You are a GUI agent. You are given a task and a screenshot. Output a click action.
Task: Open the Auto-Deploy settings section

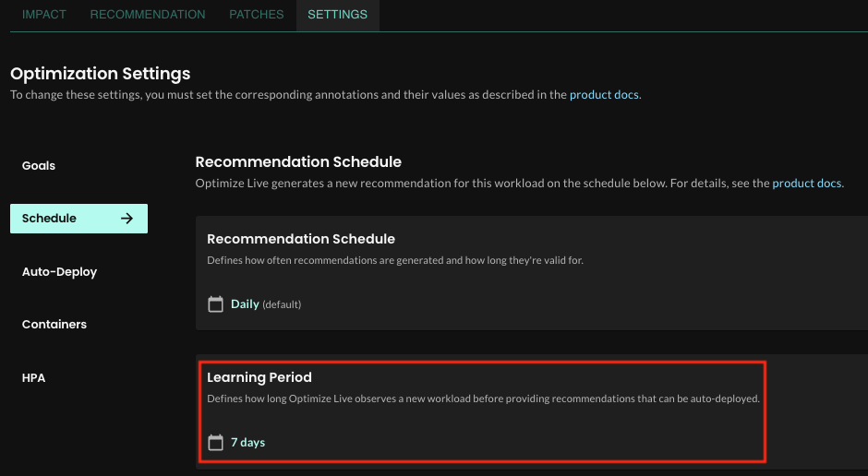click(x=59, y=272)
